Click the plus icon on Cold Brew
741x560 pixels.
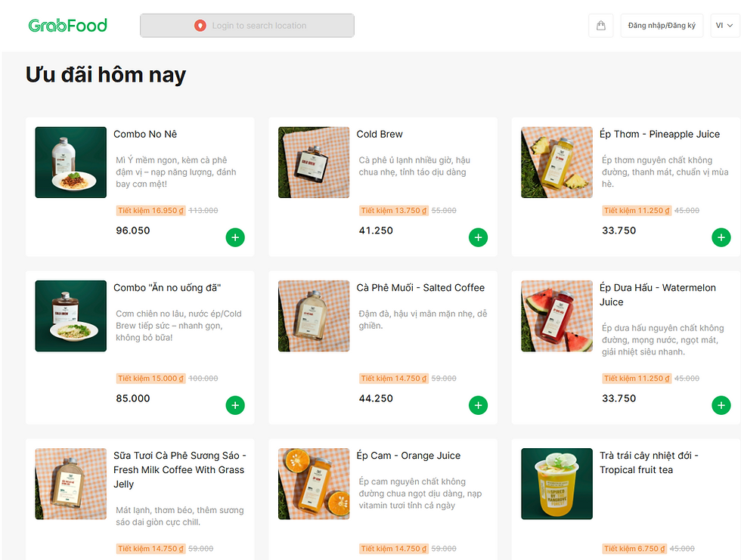pyautogui.click(x=478, y=237)
